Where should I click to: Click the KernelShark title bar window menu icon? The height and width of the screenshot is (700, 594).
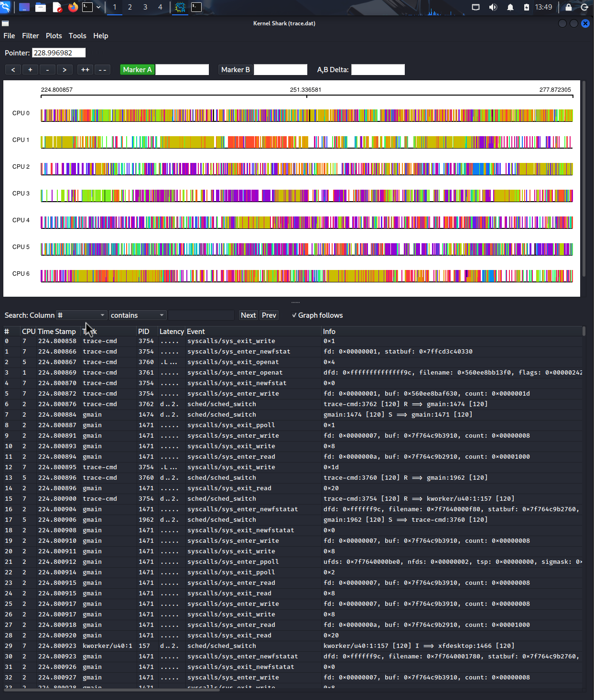click(x=5, y=23)
